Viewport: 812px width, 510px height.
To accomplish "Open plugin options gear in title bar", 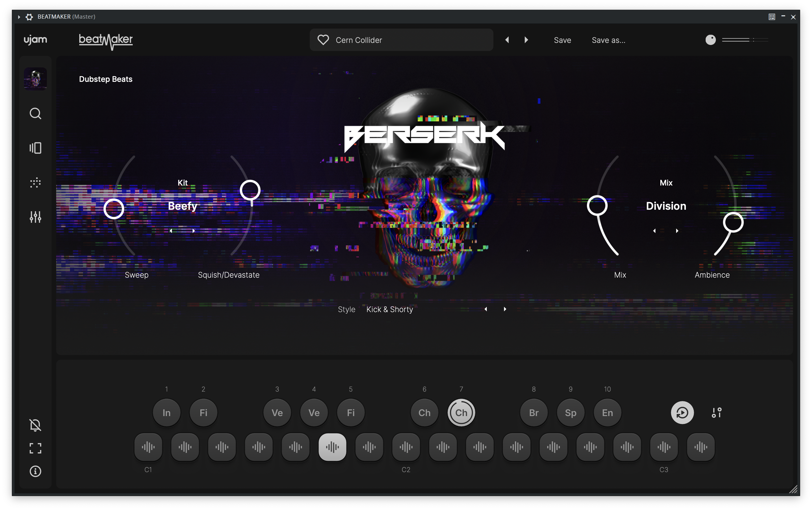I will pos(29,17).
